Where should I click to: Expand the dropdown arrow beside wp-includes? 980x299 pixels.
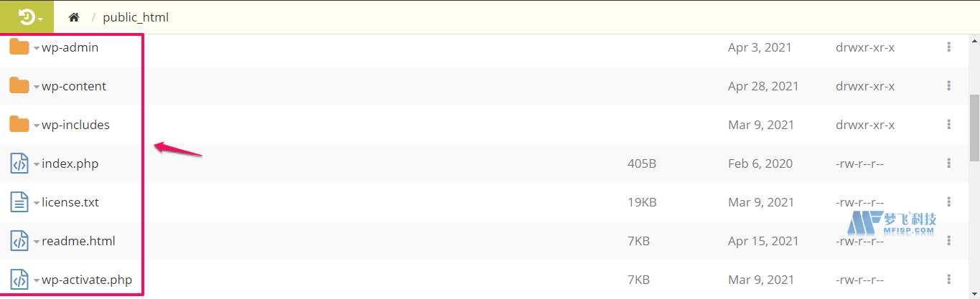tap(36, 125)
